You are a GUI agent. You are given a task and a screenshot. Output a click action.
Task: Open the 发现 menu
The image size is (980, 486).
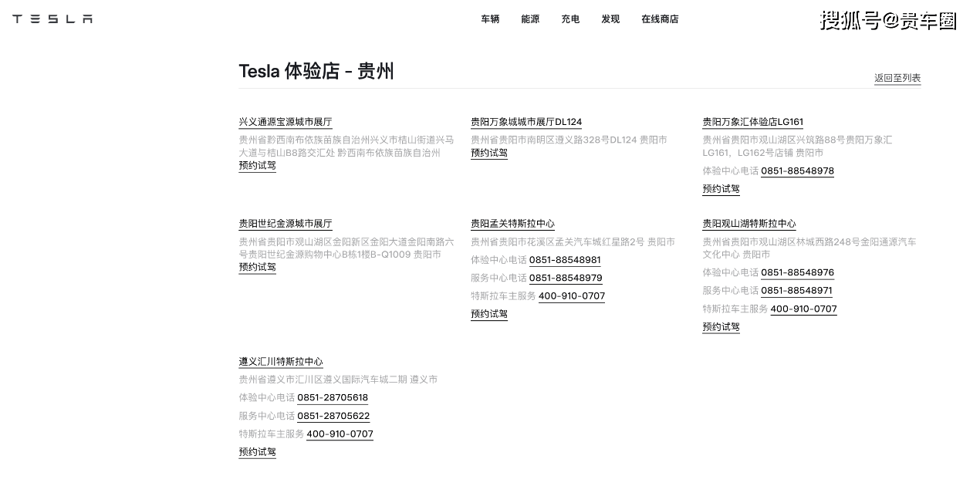[x=610, y=19]
